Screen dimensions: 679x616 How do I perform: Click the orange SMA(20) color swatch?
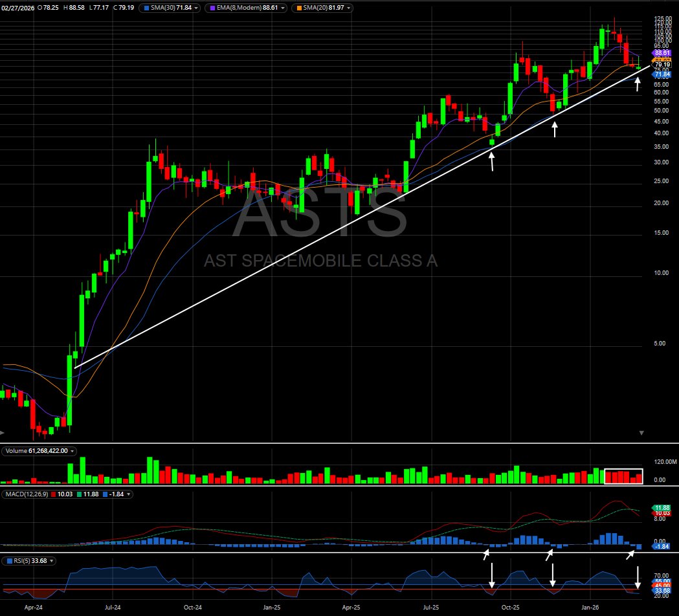299,8
